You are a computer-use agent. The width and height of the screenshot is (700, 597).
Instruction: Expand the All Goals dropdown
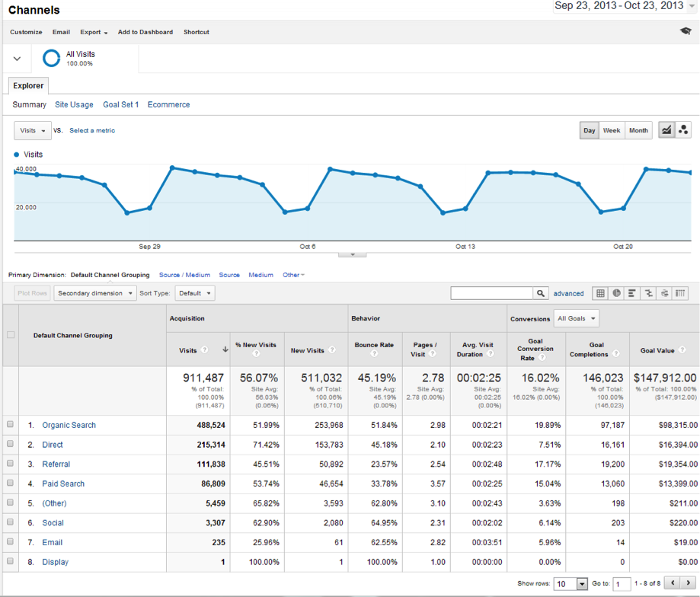(577, 318)
